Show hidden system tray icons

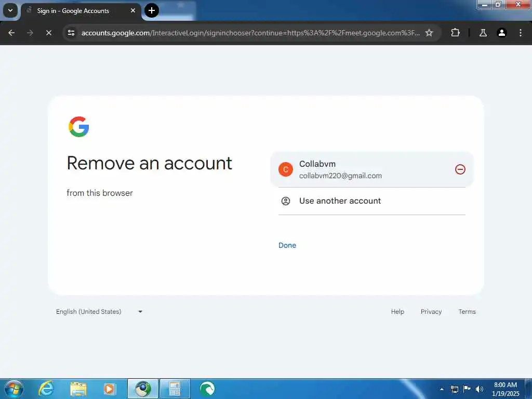pyautogui.click(x=442, y=389)
